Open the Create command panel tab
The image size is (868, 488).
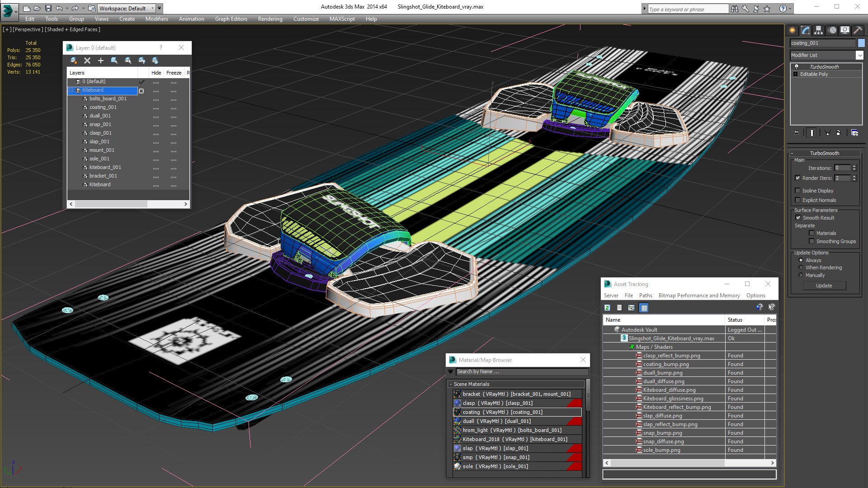point(793,30)
